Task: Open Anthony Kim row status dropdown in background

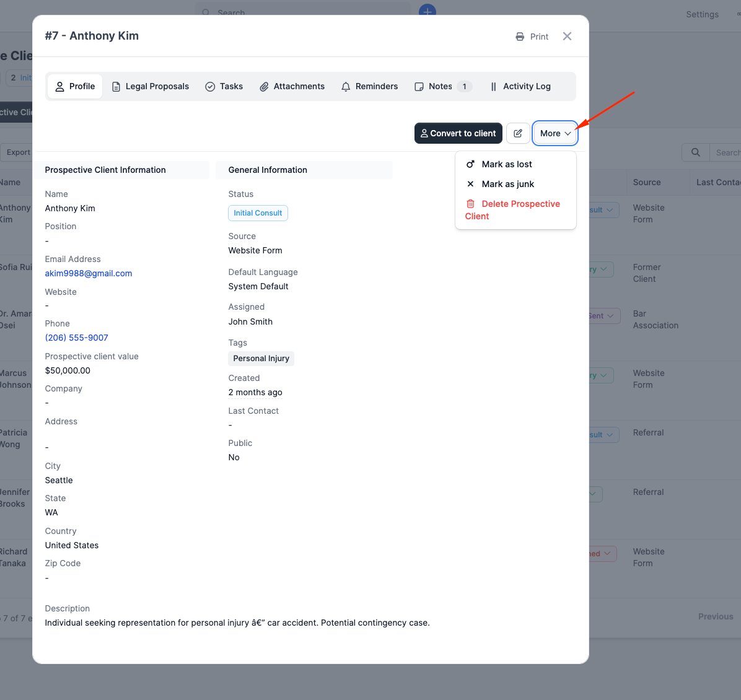Action: 603,210
